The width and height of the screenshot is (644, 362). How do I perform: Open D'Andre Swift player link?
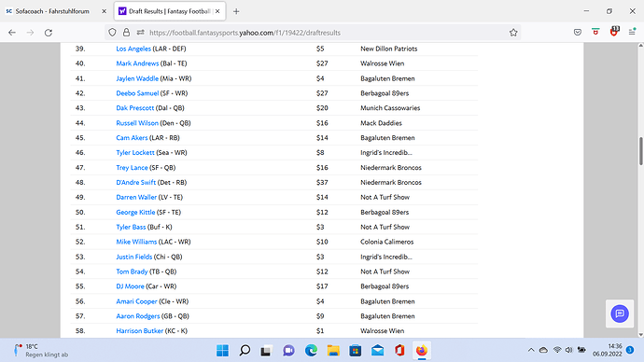[136, 182]
